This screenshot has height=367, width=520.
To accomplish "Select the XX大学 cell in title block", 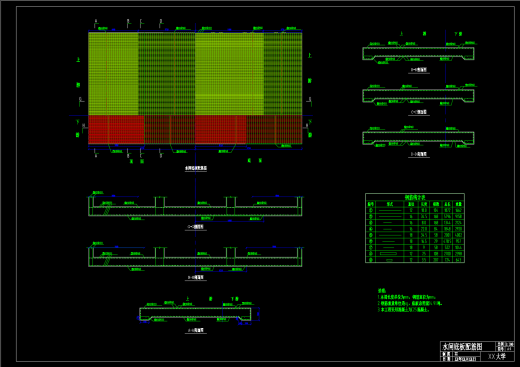I will (x=497, y=356).
